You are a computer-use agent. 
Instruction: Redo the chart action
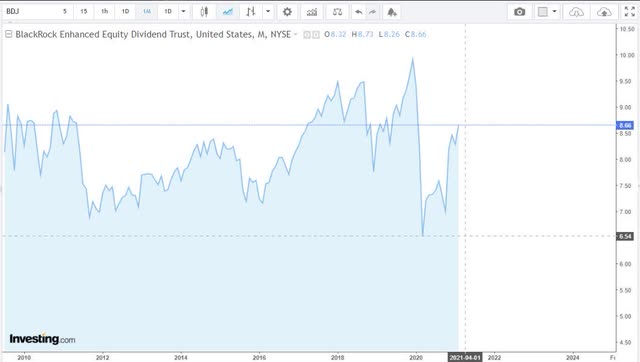372,12
